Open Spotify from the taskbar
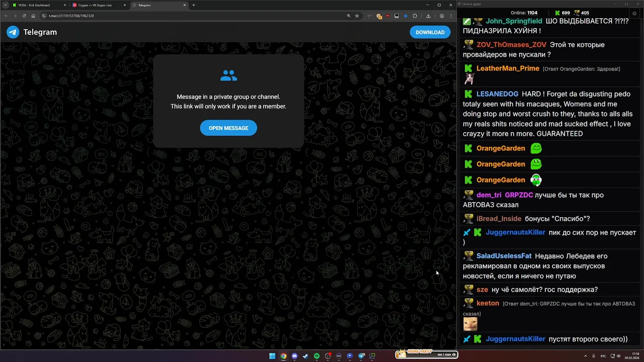 (316, 356)
